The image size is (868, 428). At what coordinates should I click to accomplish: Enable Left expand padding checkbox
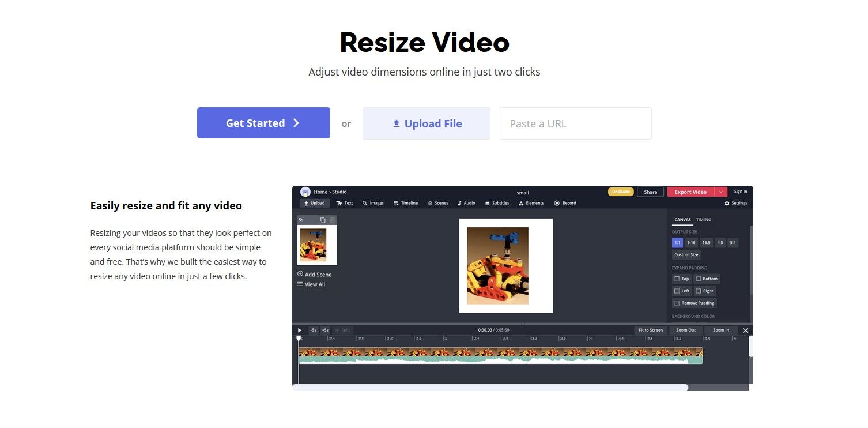pyautogui.click(x=677, y=291)
